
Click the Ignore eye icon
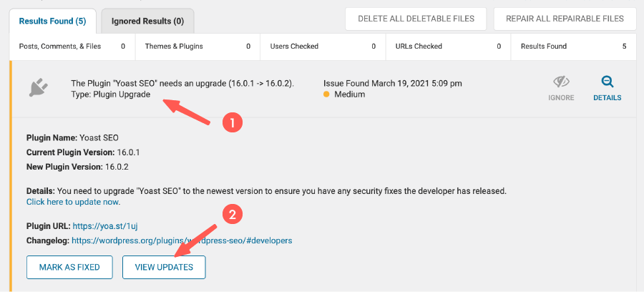[x=562, y=82]
